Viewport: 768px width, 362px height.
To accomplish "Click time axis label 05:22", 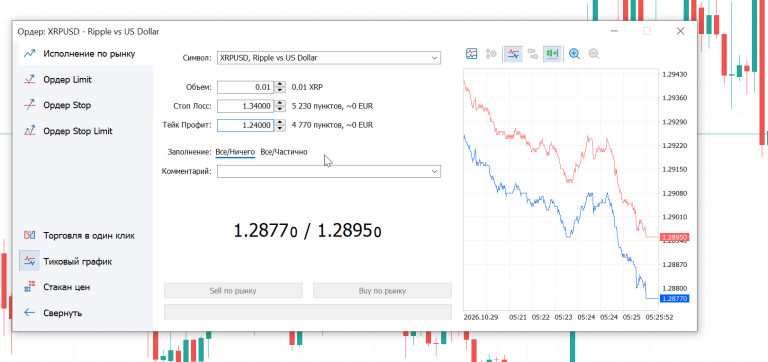I will coord(541,317).
